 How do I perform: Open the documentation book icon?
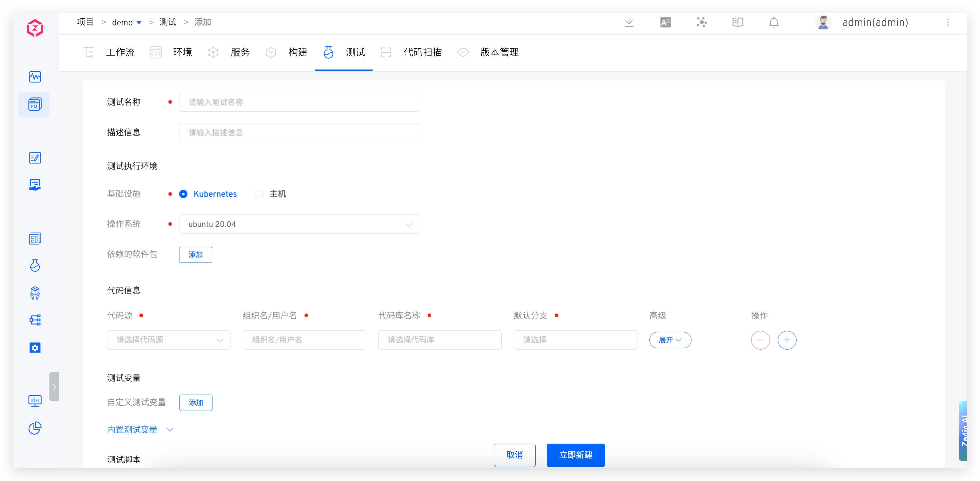(x=738, y=22)
